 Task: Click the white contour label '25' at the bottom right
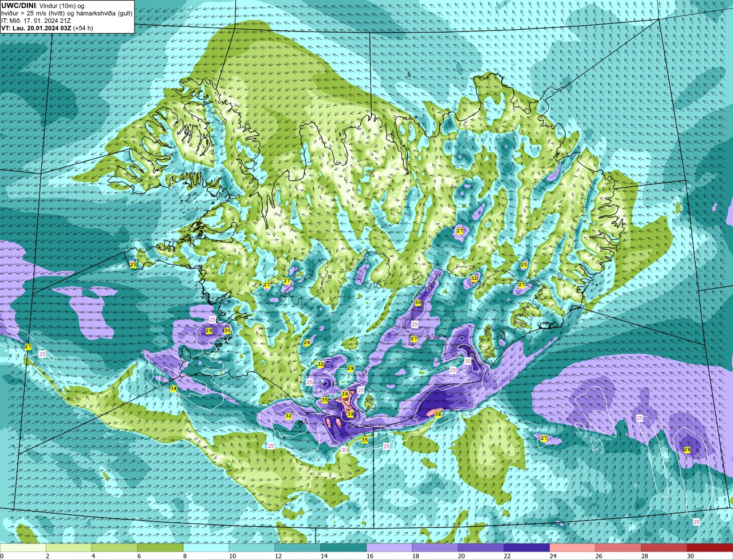pos(696,522)
